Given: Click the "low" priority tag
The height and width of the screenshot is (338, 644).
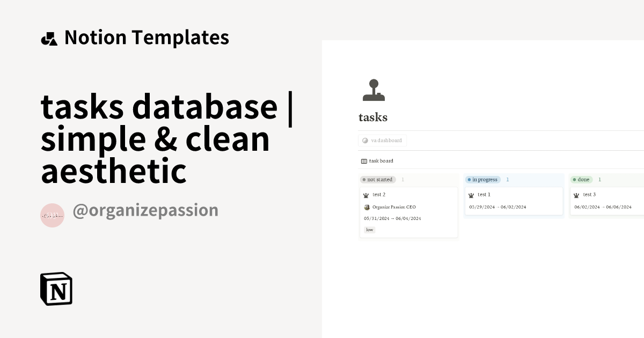Looking at the screenshot, I should pos(369,229).
